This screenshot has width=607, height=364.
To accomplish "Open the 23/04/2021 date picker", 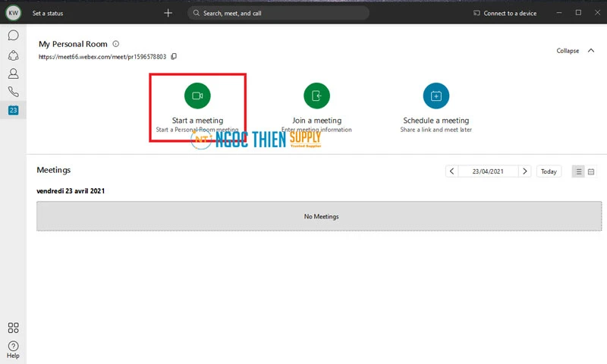I will 488,171.
